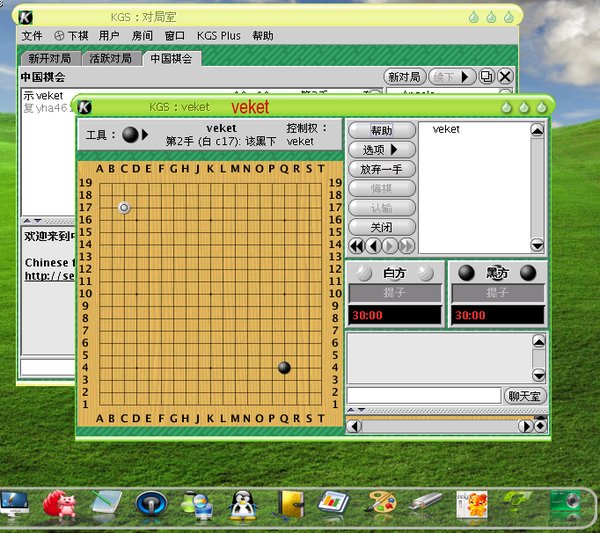The image size is (600, 533).
Task: Open the monitor icon in dock
Action: [15, 505]
